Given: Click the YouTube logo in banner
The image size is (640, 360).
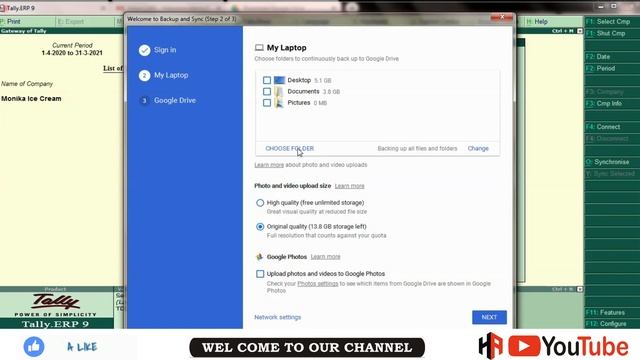Looking at the screenshot, I should (568, 347).
